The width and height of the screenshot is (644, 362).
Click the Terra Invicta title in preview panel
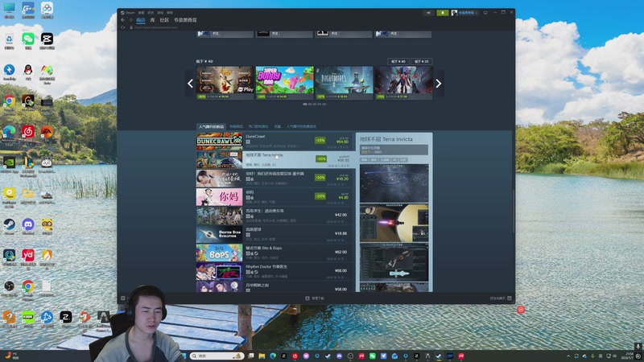click(x=386, y=139)
